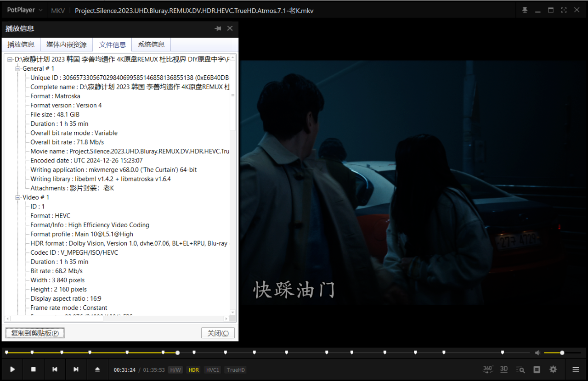Click 复制到剪贴板 button

click(35, 333)
